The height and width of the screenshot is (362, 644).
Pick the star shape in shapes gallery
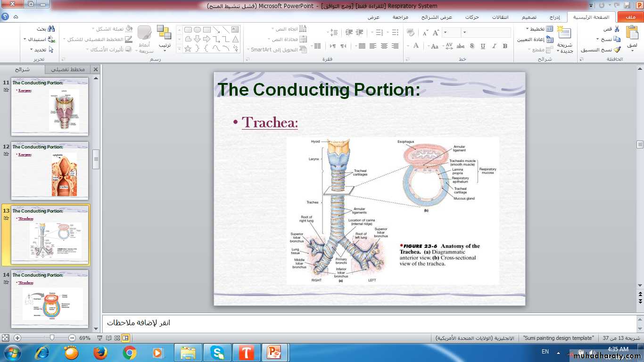[x=188, y=49]
